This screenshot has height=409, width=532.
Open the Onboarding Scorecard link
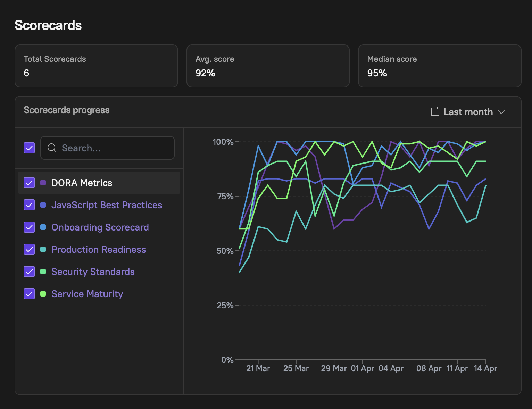click(100, 227)
